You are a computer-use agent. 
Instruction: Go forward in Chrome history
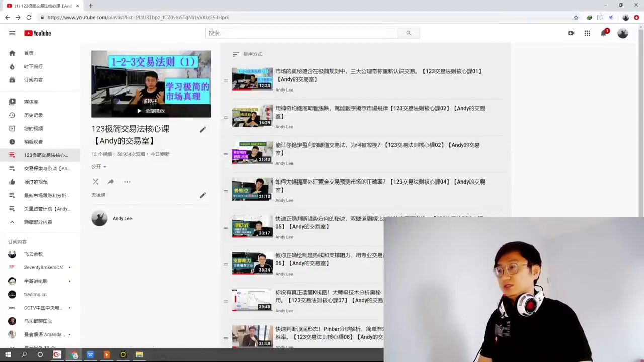(x=18, y=17)
